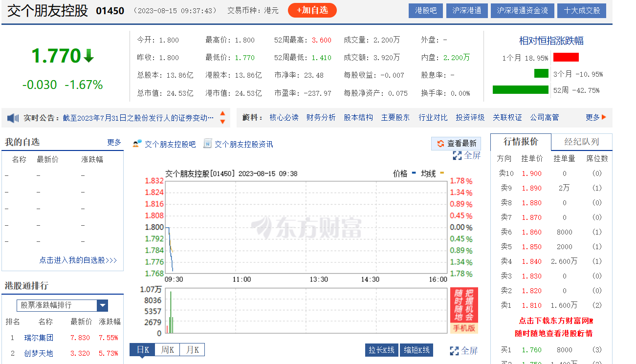The image size is (636, 364).
Task: Click the 查看最新 button
Action: [456, 144]
